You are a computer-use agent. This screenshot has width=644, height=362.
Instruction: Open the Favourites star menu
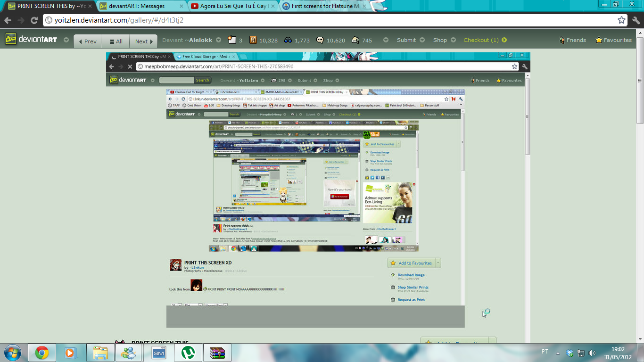(x=613, y=40)
